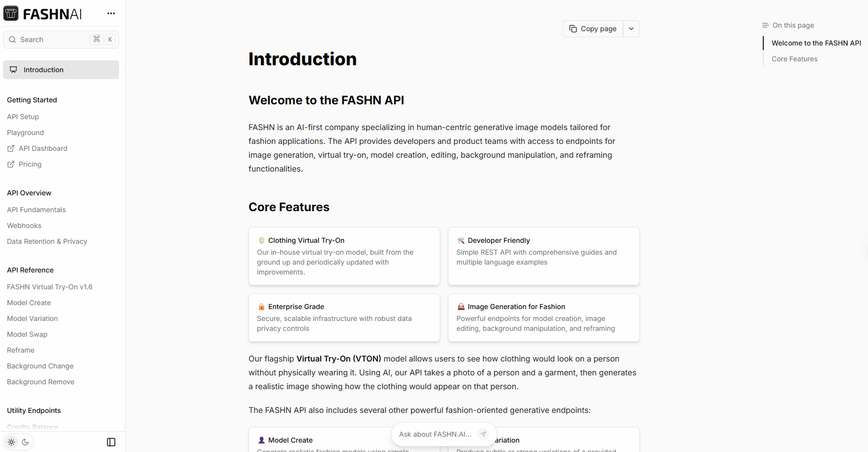Open the three-dots menu beside the logo
The width and height of the screenshot is (868, 452).
click(111, 13)
